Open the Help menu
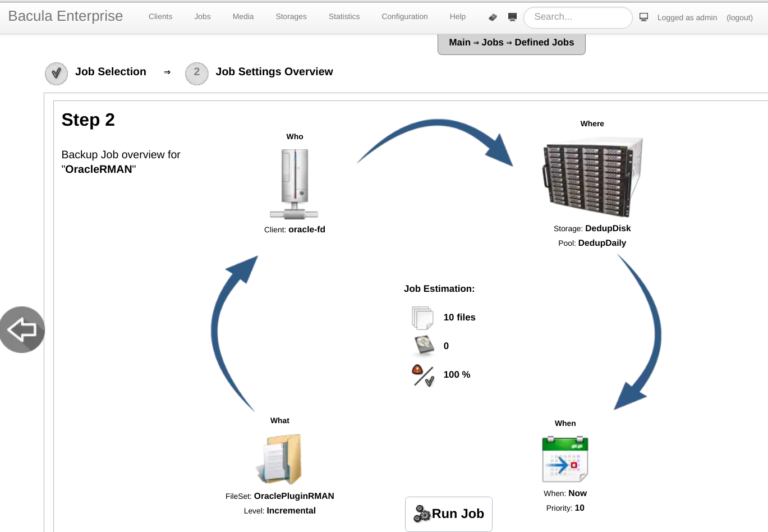Screen dimensions: 768x532 click(x=458, y=17)
